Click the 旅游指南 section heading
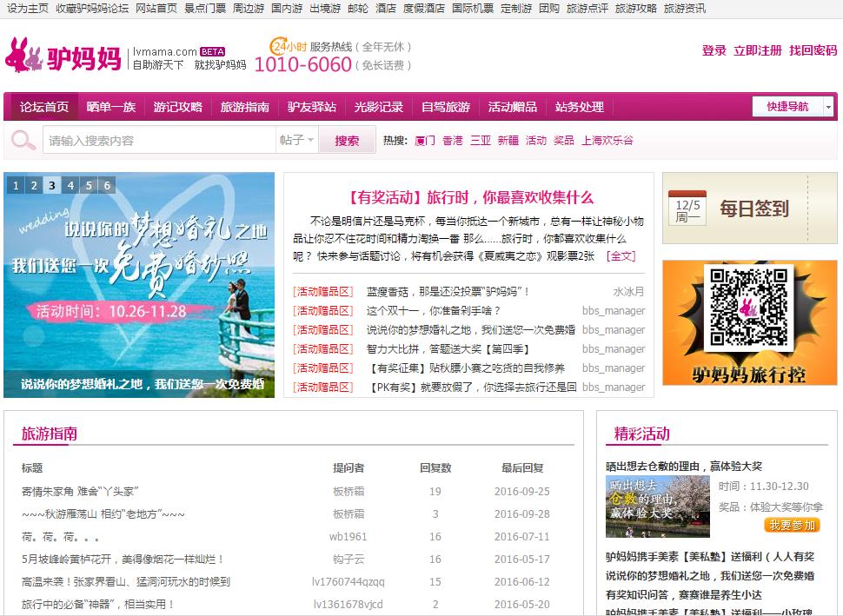Image resolution: width=843 pixels, height=616 pixels. pos(50,434)
